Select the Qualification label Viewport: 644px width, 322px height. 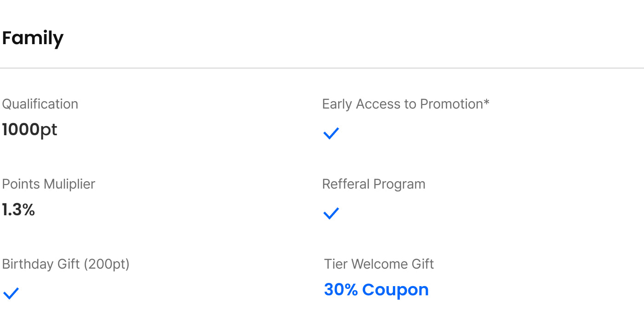point(40,104)
